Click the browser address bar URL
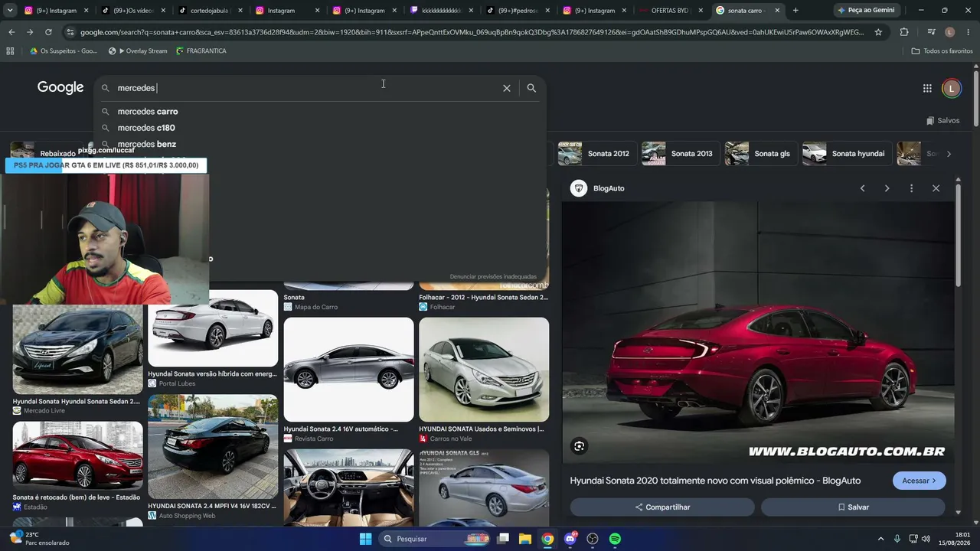This screenshot has height=551, width=980. pos(472,32)
